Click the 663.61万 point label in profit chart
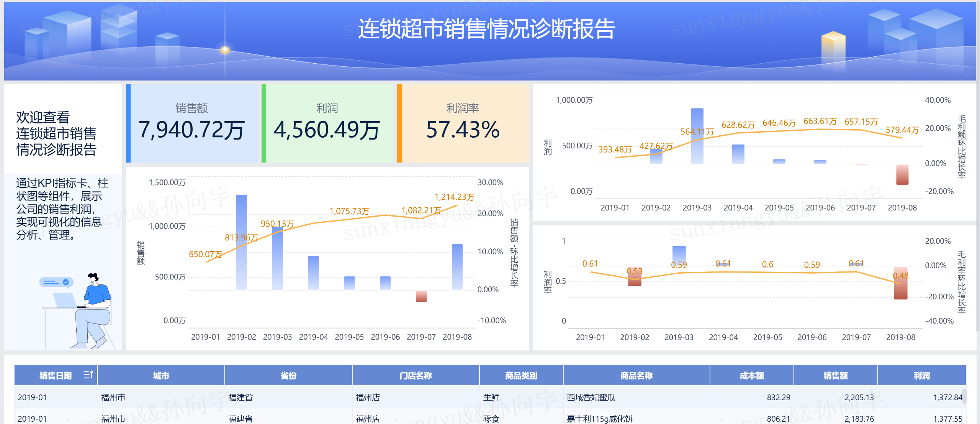The width and height of the screenshot is (980, 424). (820, 121)
